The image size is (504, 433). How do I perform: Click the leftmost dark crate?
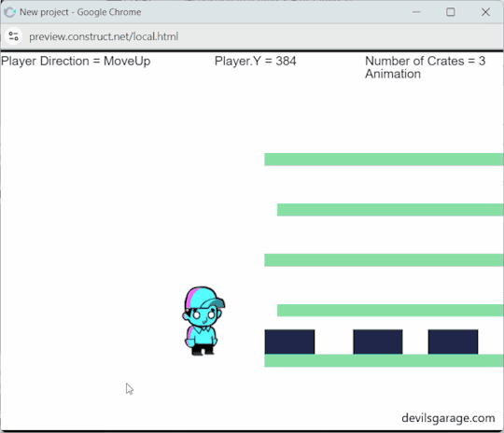pos(289,342)
